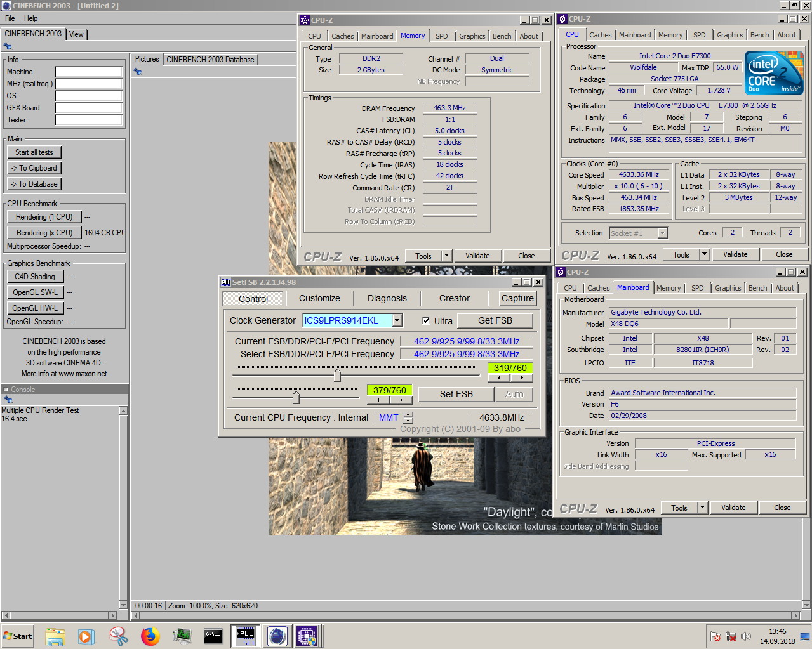Click the Intel Core 2 Duo logo
This screenshot has width=812, height=649.
pos(775,74)
